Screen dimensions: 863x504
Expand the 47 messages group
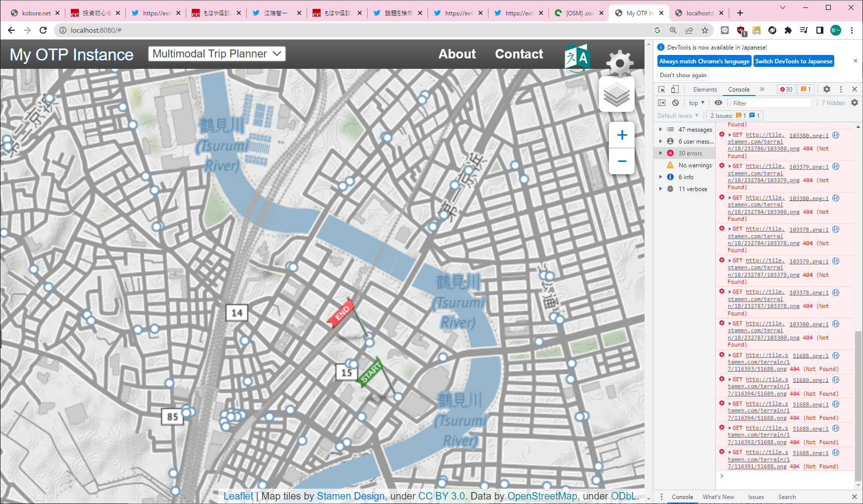point(660,130)
